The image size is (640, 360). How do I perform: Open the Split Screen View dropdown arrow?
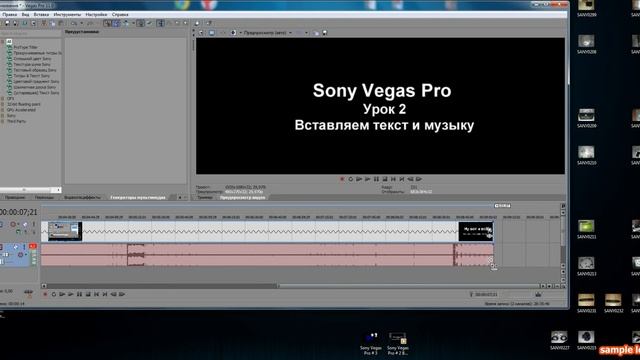(241, 33)
